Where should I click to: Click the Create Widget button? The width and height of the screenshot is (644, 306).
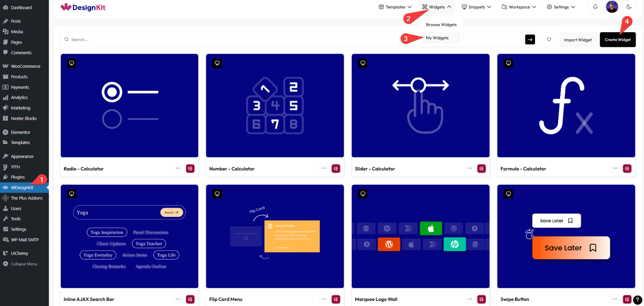click(x=617, y=39)
